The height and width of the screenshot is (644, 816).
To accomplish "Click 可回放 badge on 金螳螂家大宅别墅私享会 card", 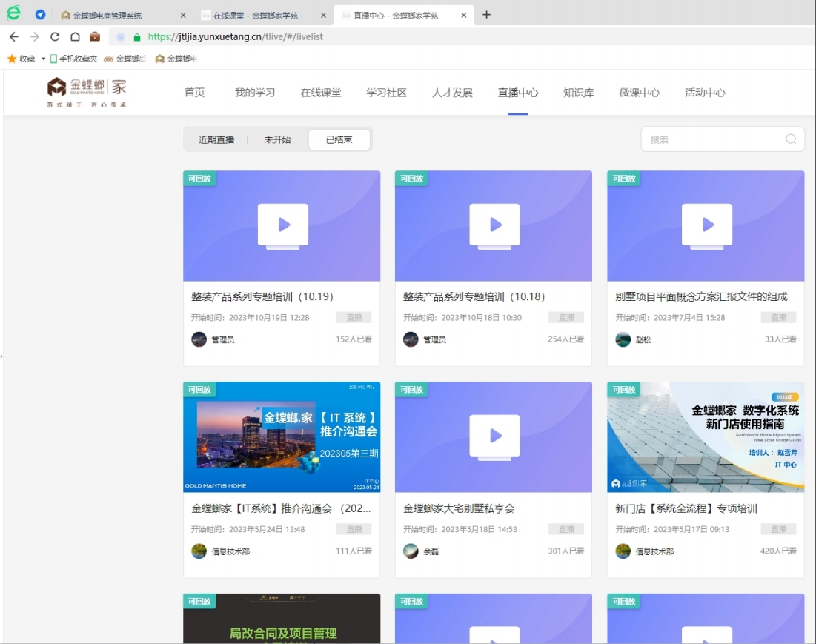I will point(411,390).
